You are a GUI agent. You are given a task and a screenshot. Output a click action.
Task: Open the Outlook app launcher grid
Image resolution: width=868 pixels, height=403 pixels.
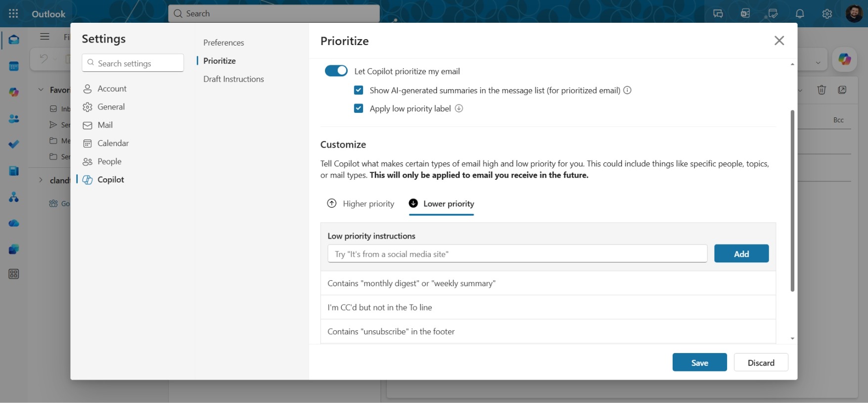[x=13, y=14]
